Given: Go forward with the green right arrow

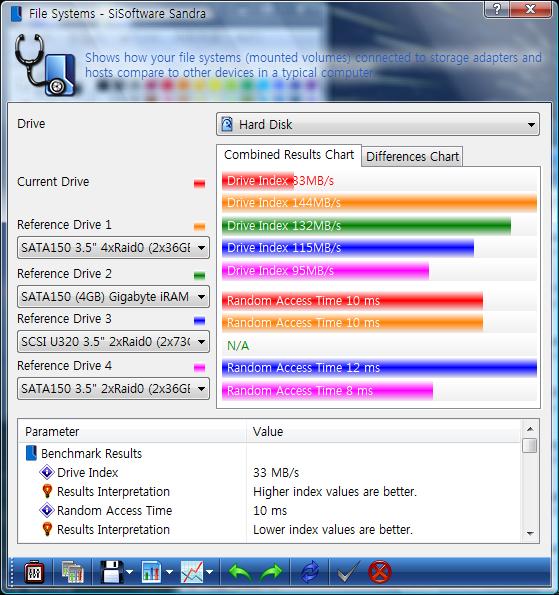Looking at the screenshot, I should (x=271, y=573).
